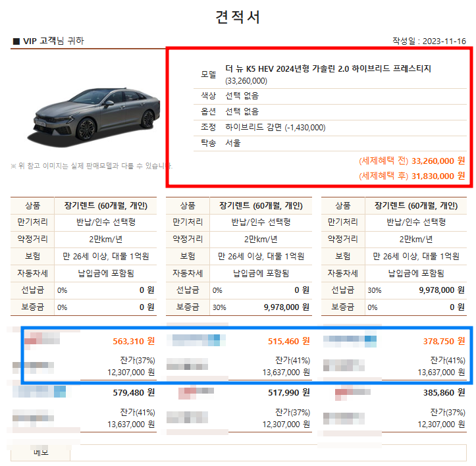Click 반납/인수 선택형 in the leftmost table

(105, 222)
